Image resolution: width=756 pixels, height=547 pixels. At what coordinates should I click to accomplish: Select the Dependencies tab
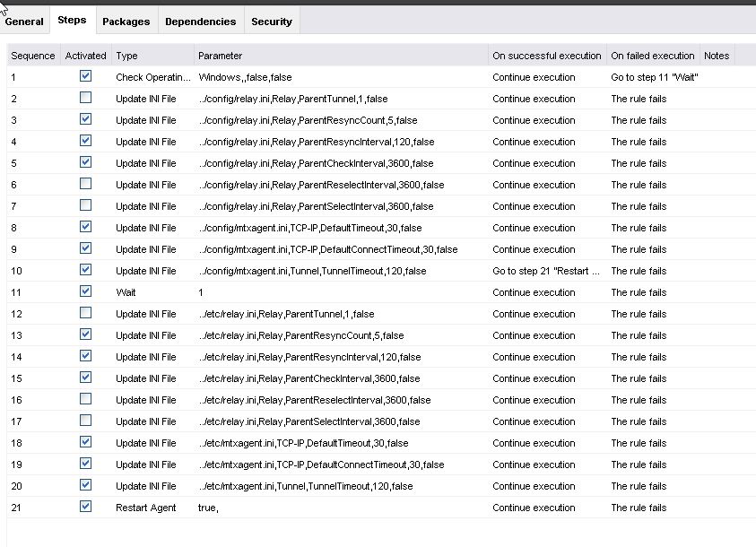201,22
